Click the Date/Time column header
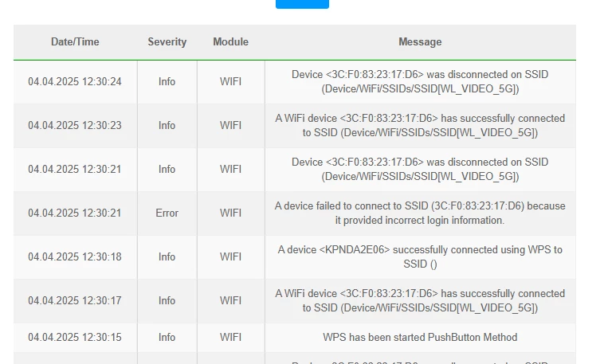 point(75,41)
